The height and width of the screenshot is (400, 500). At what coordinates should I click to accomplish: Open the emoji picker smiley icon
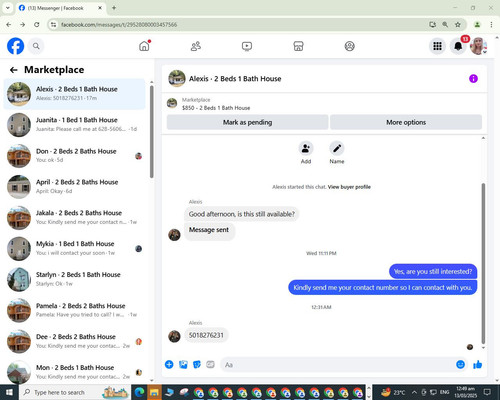point(460,364)
